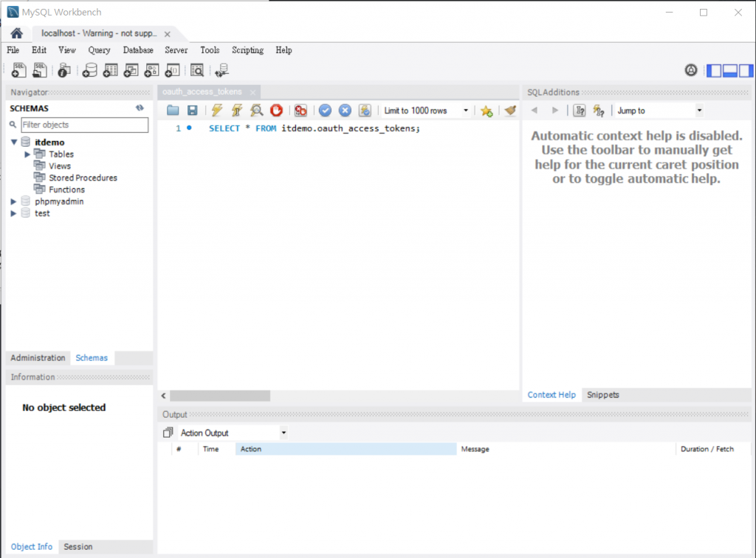Open the Database menu
The image size is (756, 558).
pyautogui.click(x=138, y=50)
